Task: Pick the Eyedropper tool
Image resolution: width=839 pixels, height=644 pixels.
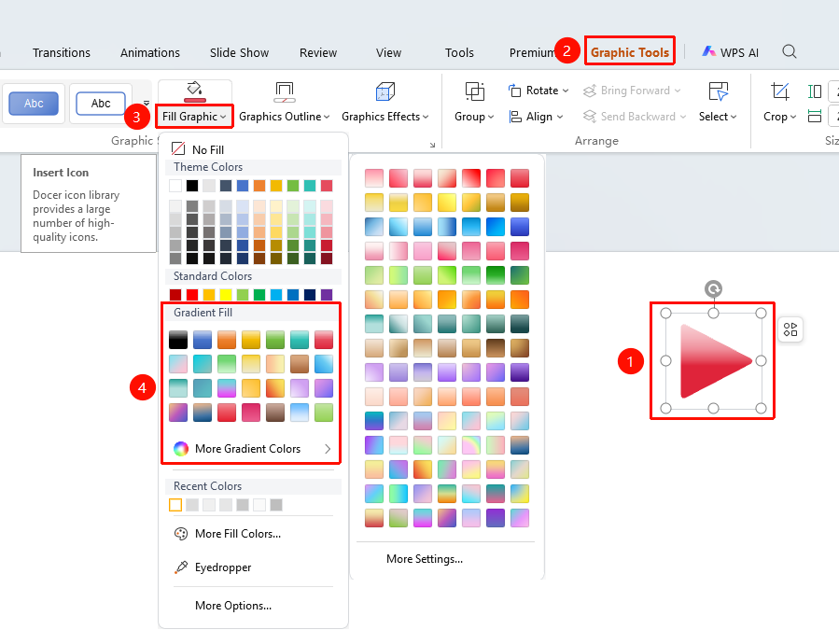Action: coord(213,567)
